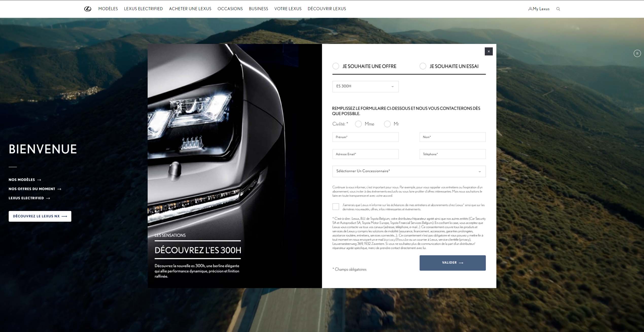Follow the Nos Modèles arrow link
Viewport: 644px width, 332px height.
(x=25, y=180)
